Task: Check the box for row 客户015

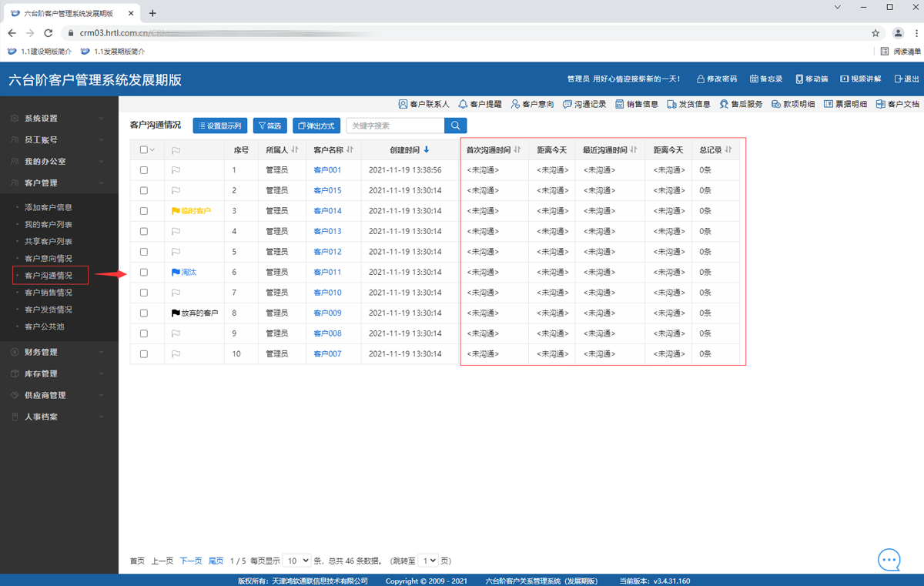Action: pyautogui.click(x=144, y=190)
